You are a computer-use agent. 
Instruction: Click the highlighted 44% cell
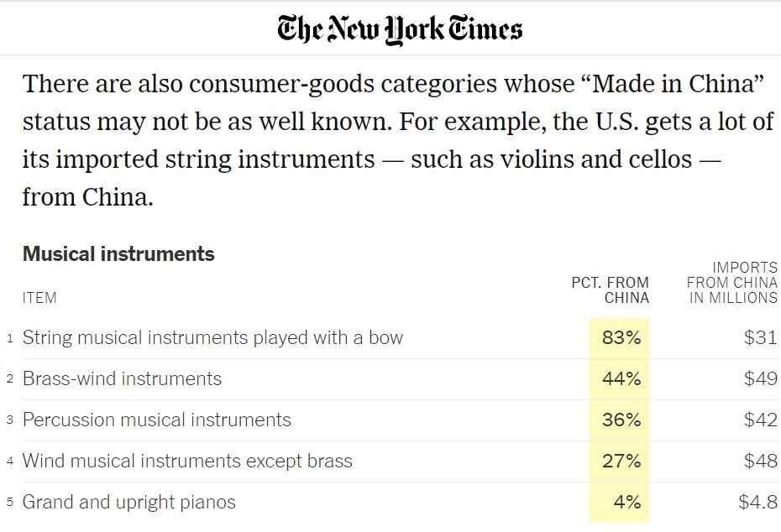[621, 378]
